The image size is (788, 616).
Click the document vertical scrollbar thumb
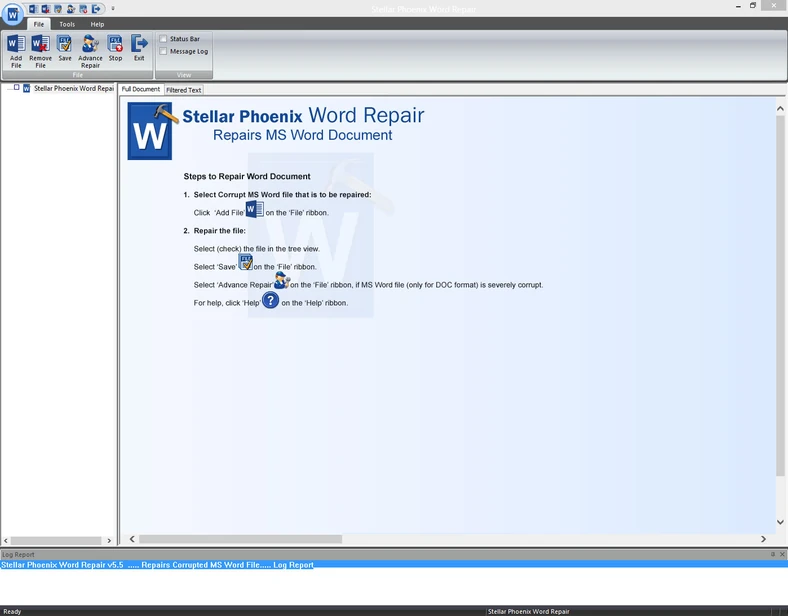tap(780, 295)
